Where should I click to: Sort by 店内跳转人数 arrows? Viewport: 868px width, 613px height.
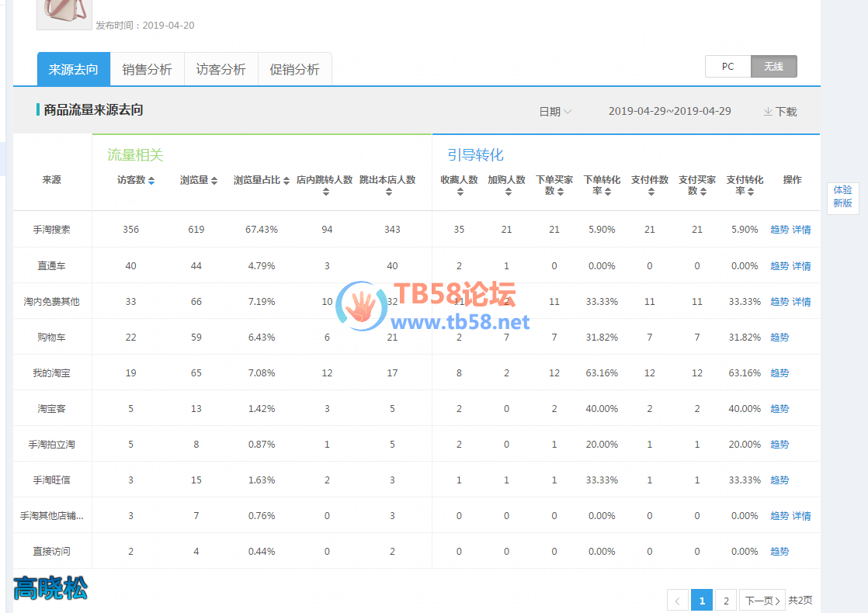click(x=325, y=192)
